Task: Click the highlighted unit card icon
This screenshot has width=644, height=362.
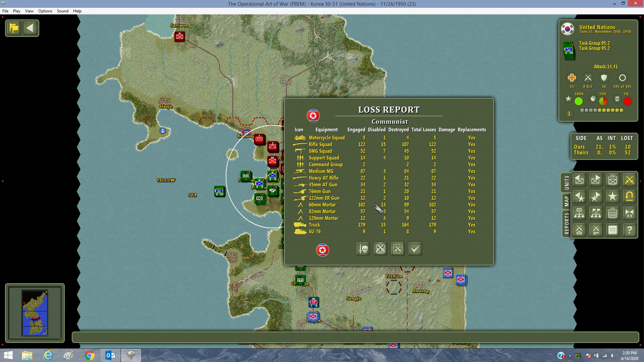Action: click(x=613, y=230)
